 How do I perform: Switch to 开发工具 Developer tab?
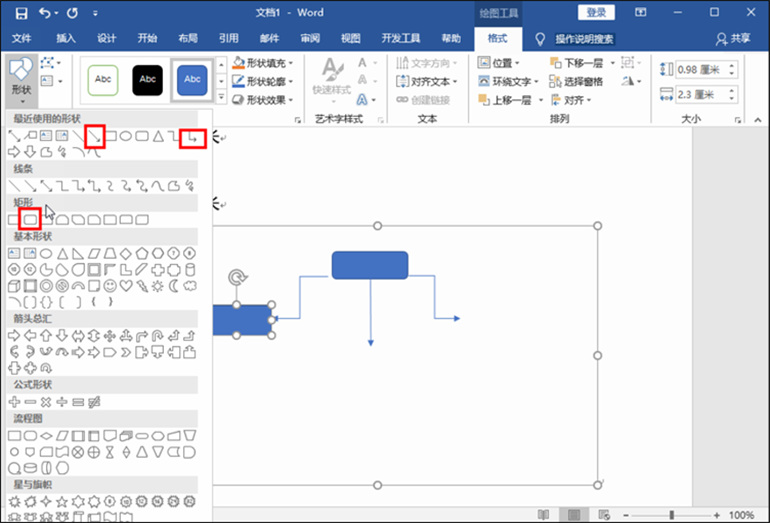click(x=401, y=38)
